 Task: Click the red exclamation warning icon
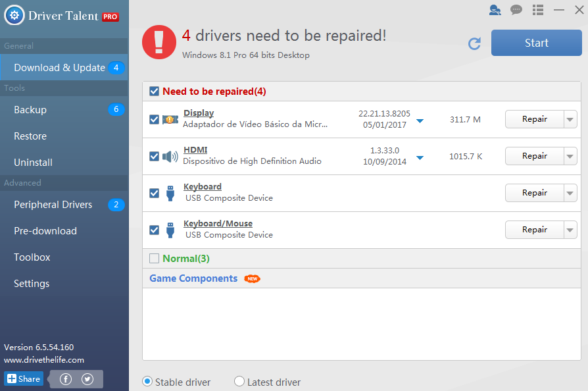click(x=159, y=42)
